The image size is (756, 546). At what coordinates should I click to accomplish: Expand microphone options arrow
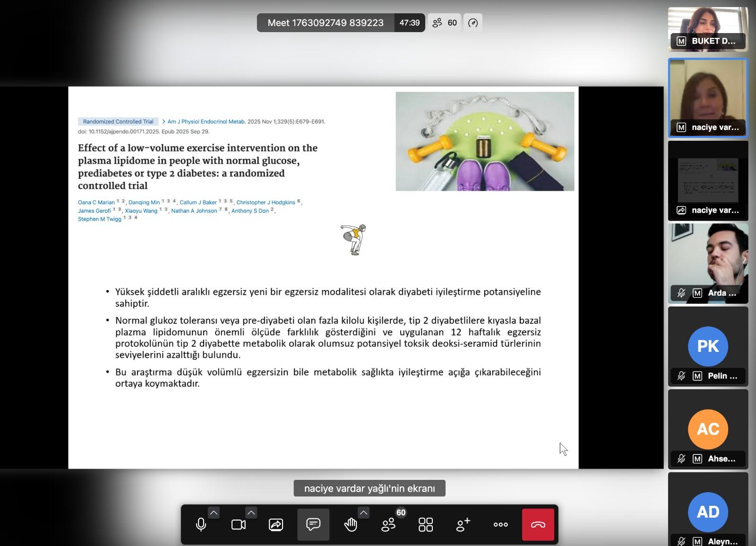(214, 512)
